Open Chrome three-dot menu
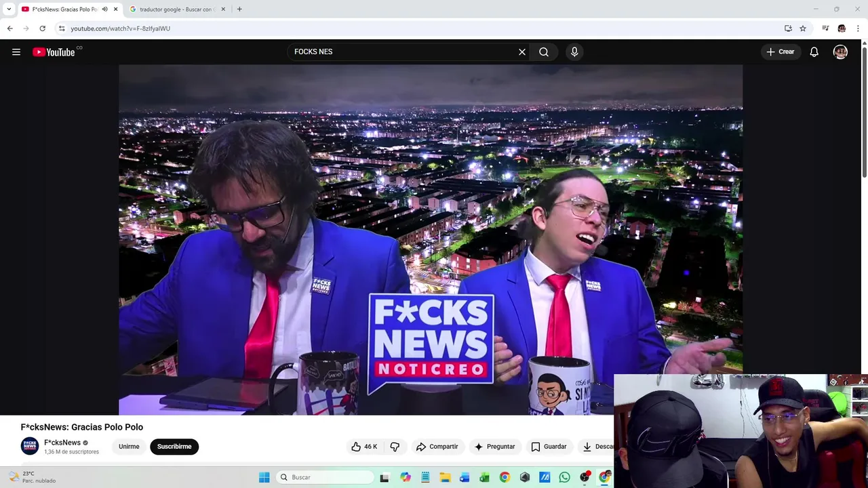This screenshot has height=488, width=868. [x=858, y=28]
